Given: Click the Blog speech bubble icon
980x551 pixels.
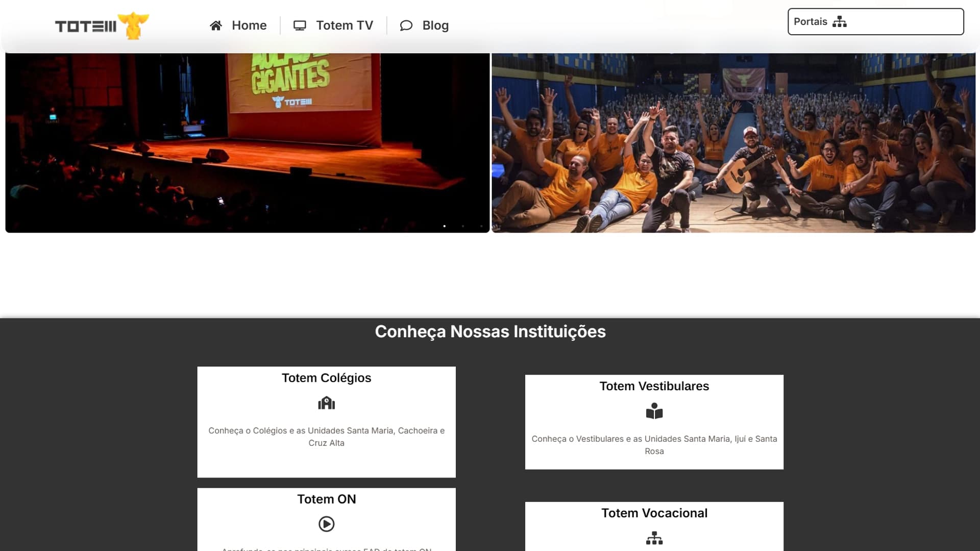Looking at the screenshot, I should coord(406,26).
